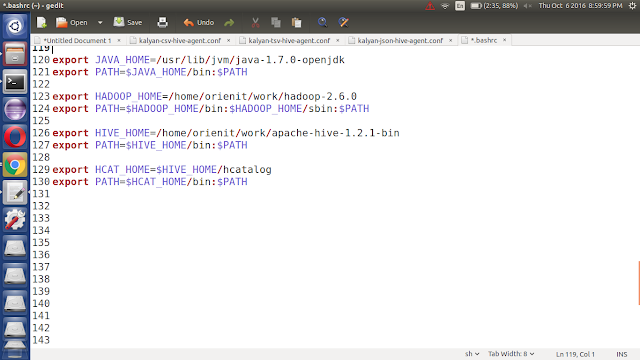Expand the recent files dropdown arrow
The image size is (640, 360).
coord(100,22)
